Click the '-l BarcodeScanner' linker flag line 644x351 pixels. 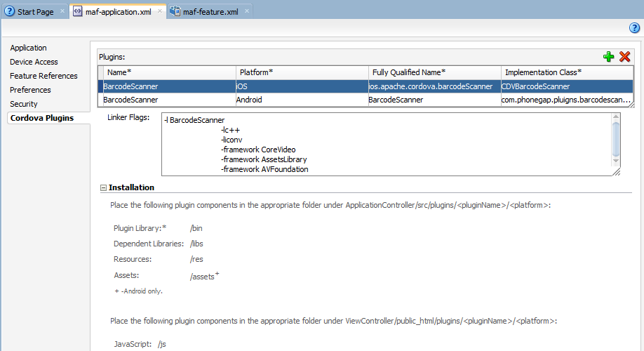(x=194, y=120)
